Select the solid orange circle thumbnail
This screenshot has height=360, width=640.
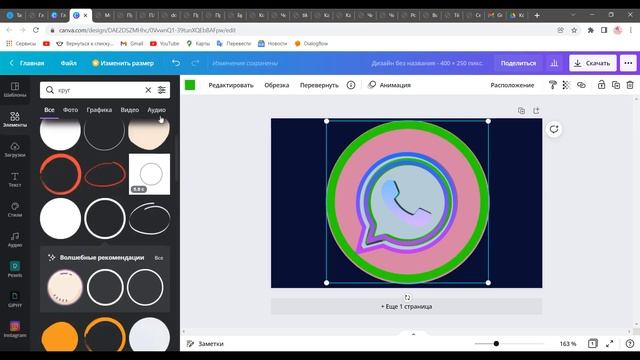pos(60,337)
